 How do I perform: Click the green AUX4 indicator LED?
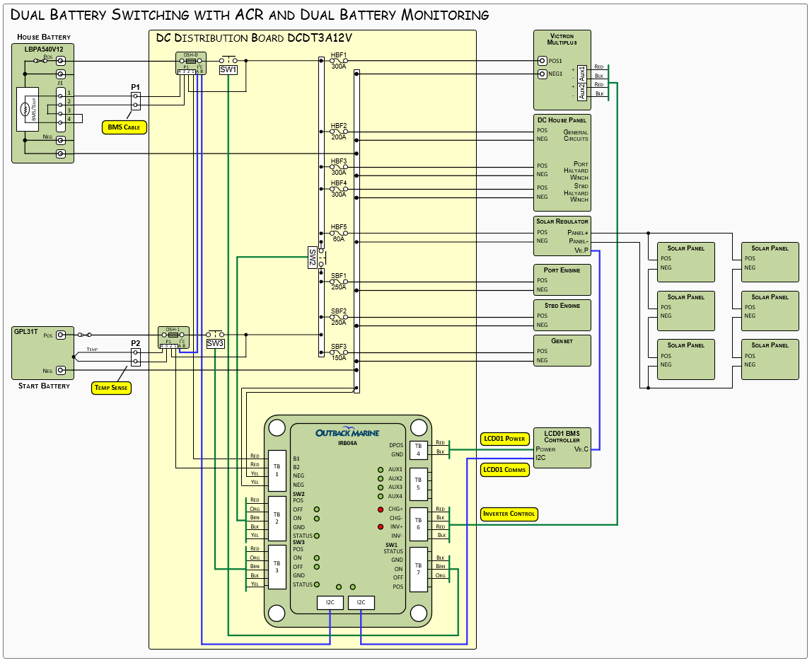pyautogui.click(x=381, y=496)
